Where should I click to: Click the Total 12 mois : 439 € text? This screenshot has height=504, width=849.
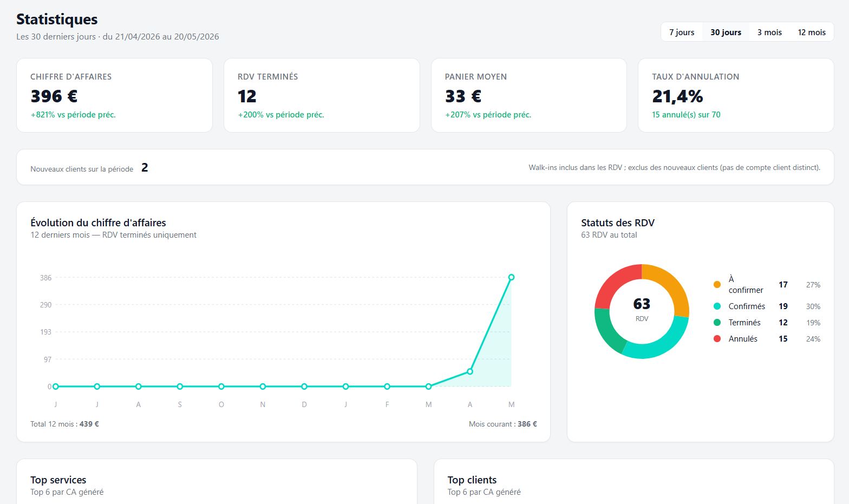pos(64,424)
